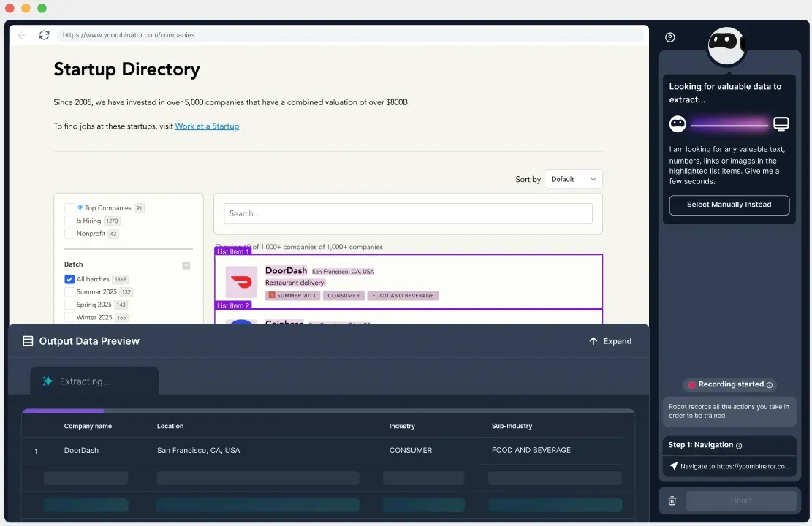Click the monitor icon in the progress animation
This screenshot has width=812, height=526.
pos(781,123)
